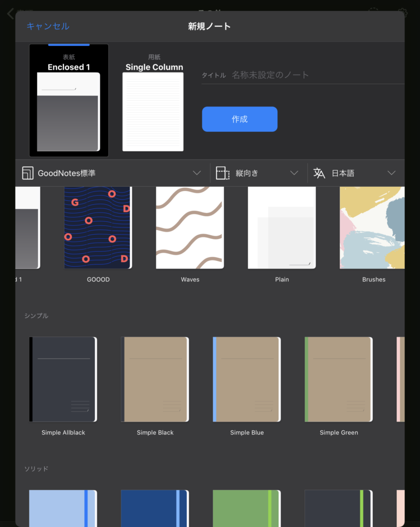Click the Simple Green label
Image resolution: width=420 pixels, height=527 pixels.
[x=339, y=432]
